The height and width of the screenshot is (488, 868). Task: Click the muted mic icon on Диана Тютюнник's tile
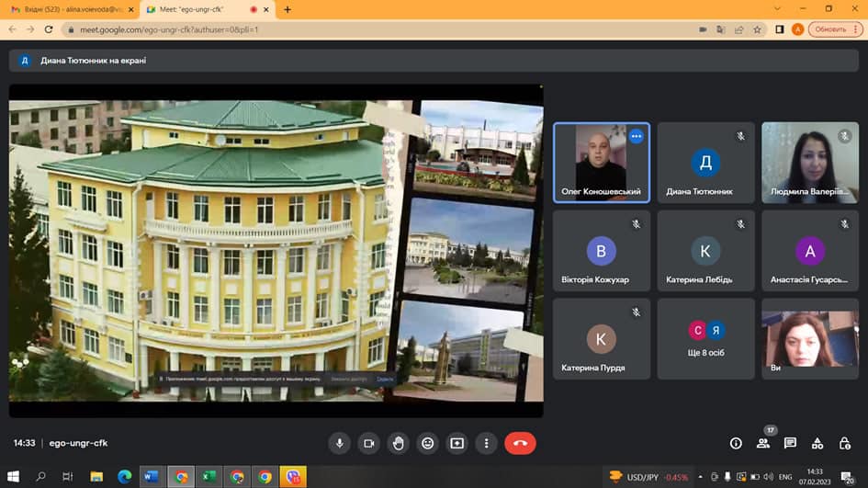tap(740, 136)
